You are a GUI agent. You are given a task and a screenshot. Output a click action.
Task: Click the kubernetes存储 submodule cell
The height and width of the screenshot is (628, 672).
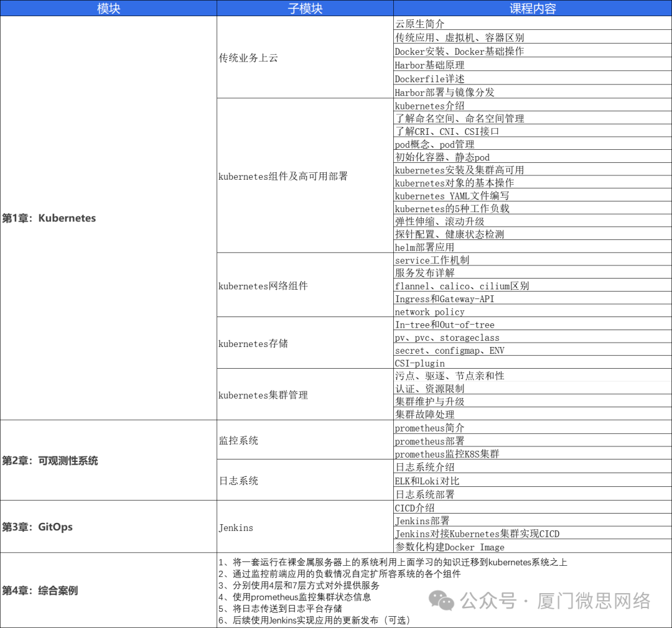click(x=305, y=343)
